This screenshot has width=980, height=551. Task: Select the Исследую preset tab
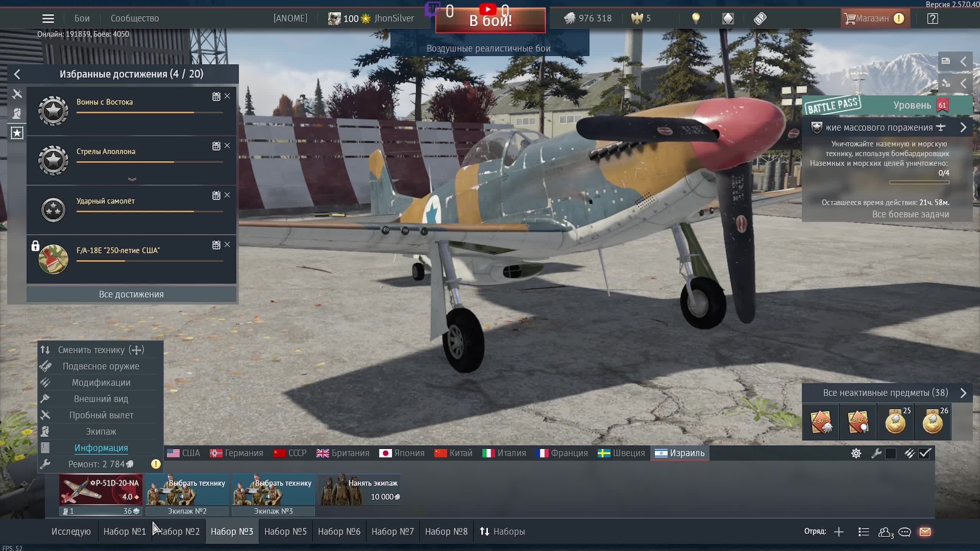pyautogui.click(x=71, y=532)
